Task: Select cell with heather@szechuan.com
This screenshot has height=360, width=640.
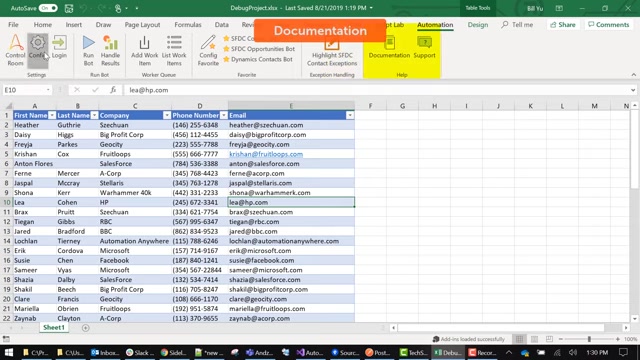Action: pos(291,125)
